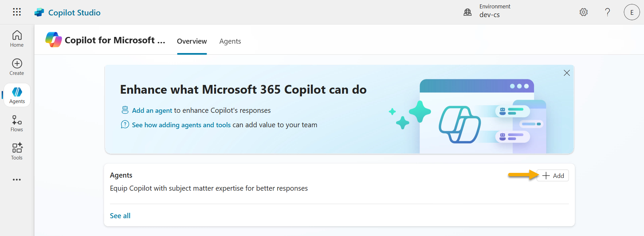Click the Enhance what Microsoft 365 Copilot heading
This screenshot has width=644, height=236.
click(x=243, y=90)
